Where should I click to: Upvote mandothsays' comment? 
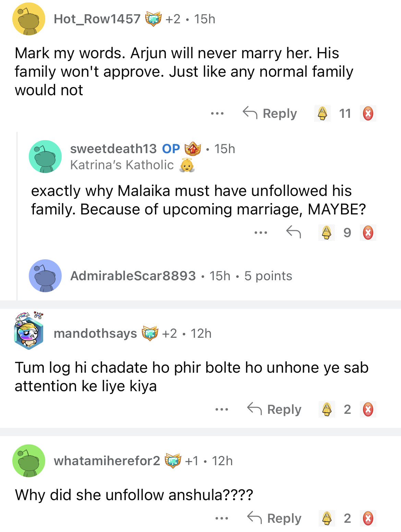[x=327, y=409]
